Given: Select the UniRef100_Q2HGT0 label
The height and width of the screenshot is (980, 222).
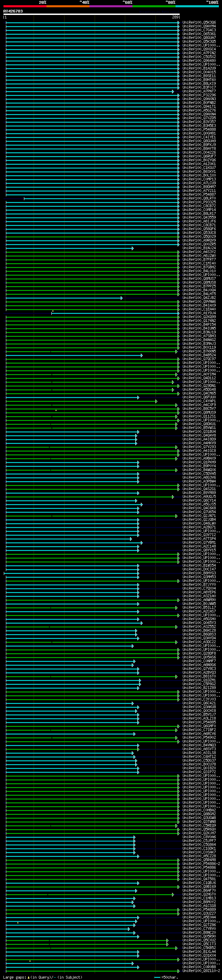Looking at the screenshot, I should coord(199,894).
